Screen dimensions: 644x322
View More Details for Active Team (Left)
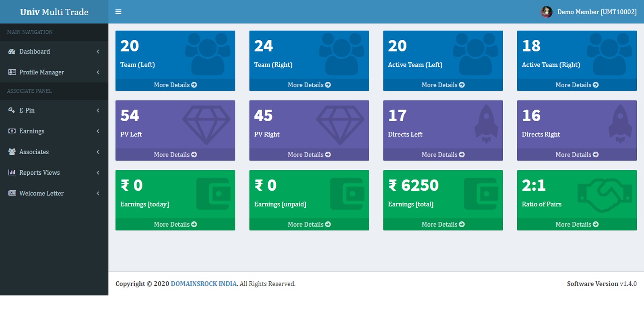443,85
